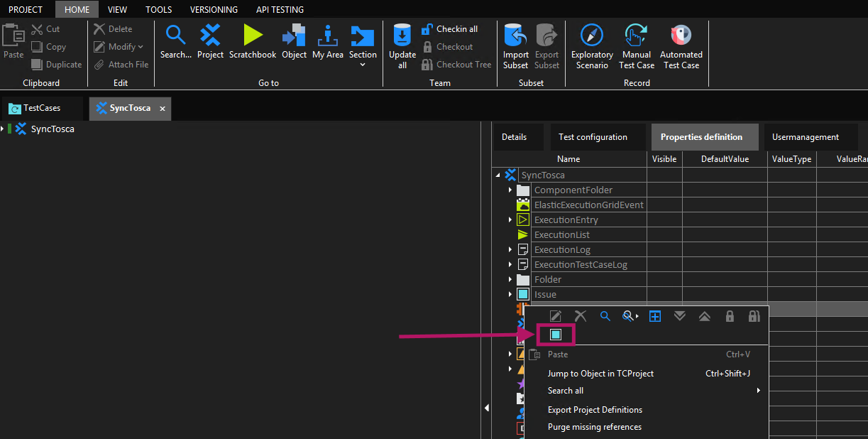Screen dimensions: 868x439
Task: Expand the ExecutionLog tree node
Action: [x=510, y=250]
